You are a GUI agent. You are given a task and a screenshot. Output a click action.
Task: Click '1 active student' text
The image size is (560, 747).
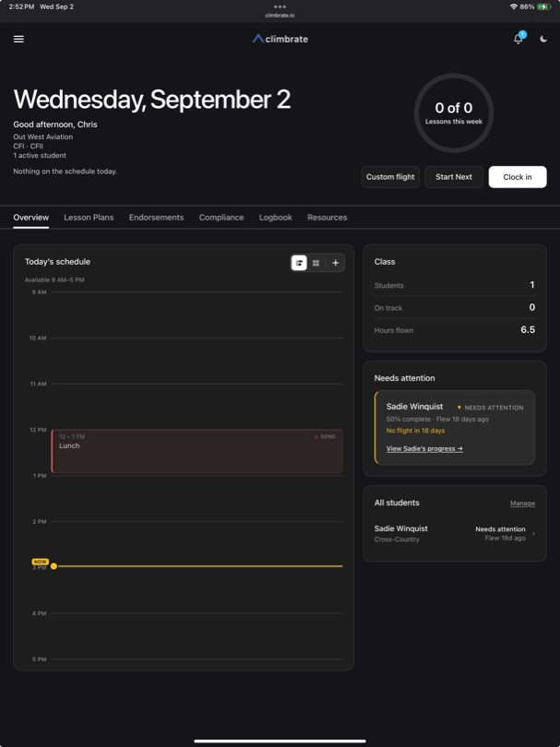click(40, 155)
